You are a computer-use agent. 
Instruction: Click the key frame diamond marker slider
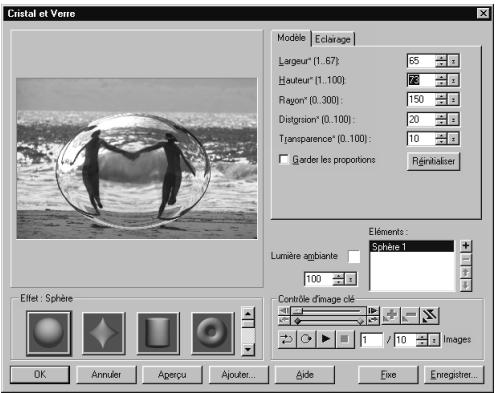coord(328,321)
